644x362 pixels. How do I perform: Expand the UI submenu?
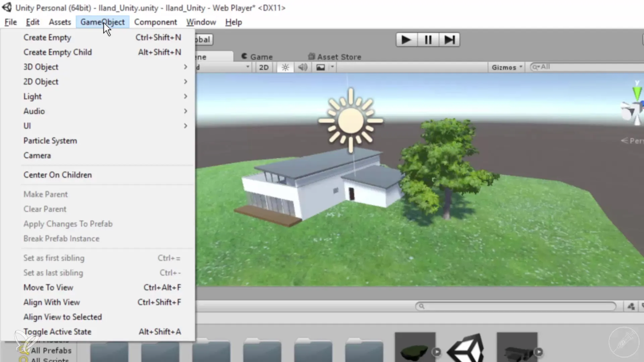coord(98,126)
